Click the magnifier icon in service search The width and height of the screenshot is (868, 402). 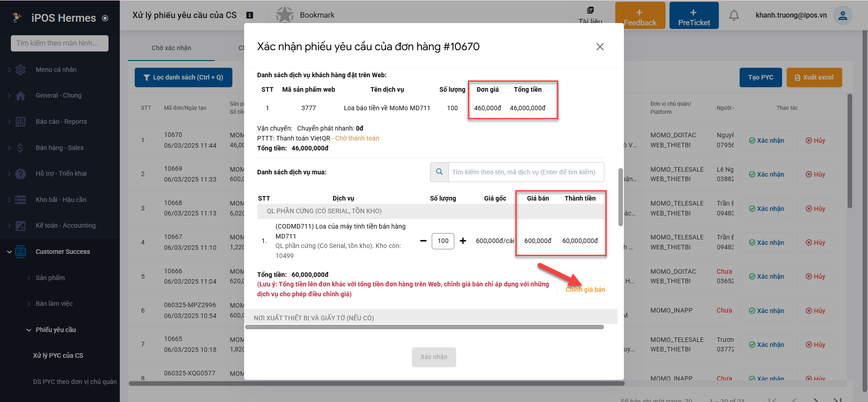(x=439, y=172)
